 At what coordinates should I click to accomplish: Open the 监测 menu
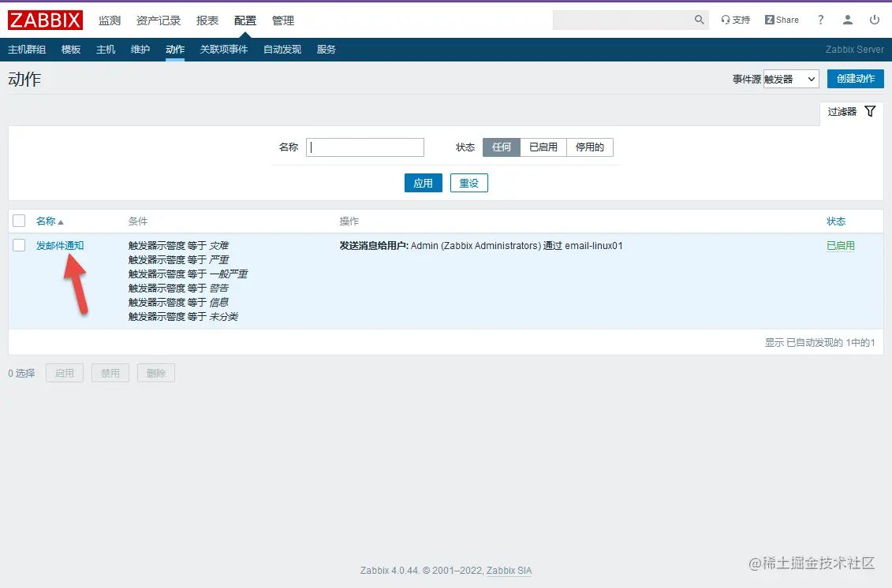(109, 20)
